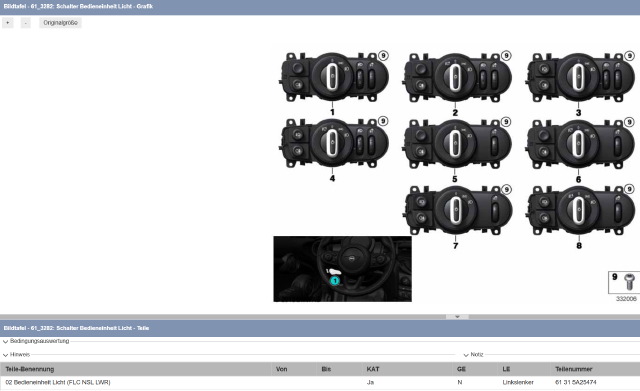Image resolution: width=640 pixels, height=391 pixels.
Task: Select light switch unit number 4
Action: pos(334,143)
